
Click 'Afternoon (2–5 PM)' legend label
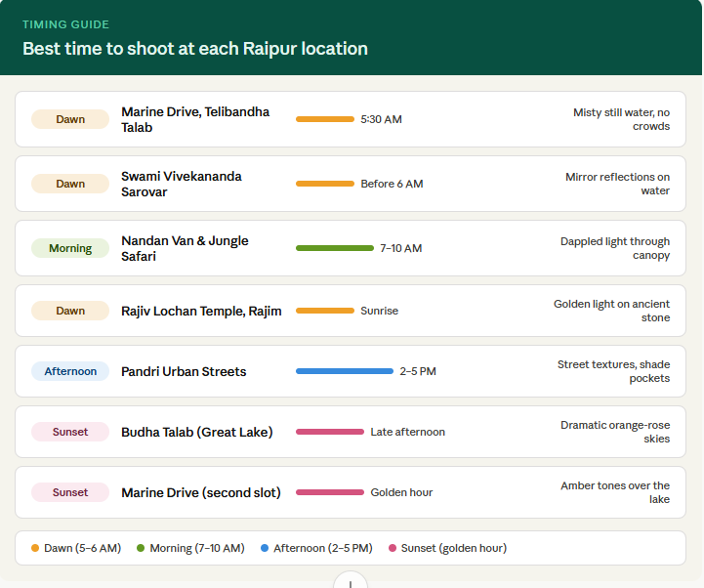(323, 548)
